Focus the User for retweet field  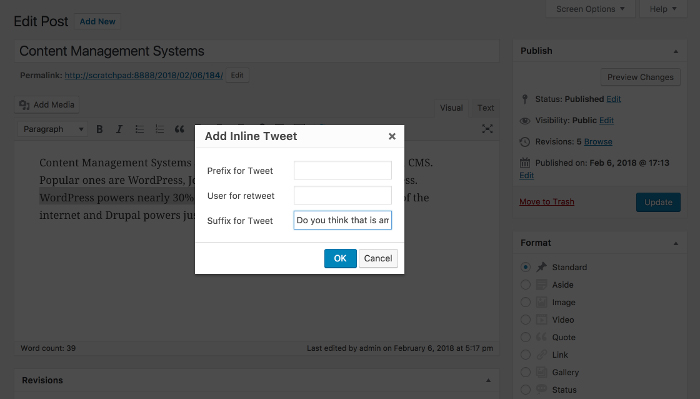point(343,195)
